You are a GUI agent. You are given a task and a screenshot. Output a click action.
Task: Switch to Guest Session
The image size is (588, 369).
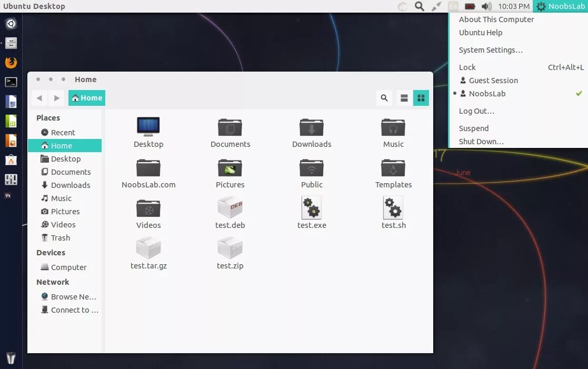(x=519, y=80)
